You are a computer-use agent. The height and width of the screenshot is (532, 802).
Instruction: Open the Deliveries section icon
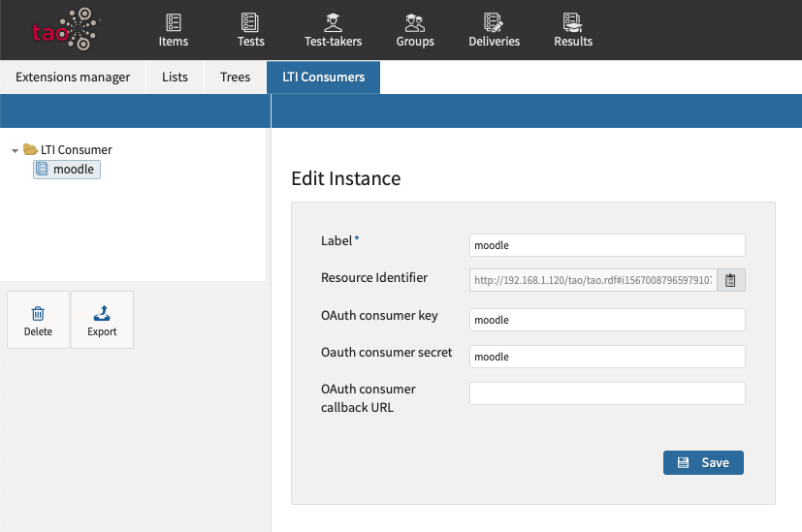(494, 22)
